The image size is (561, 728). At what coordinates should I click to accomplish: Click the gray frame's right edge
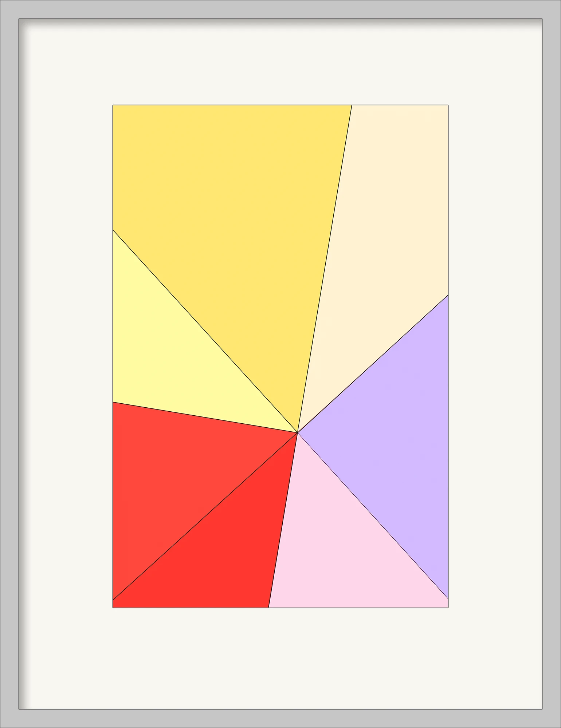pyautogui.click(x=552, y=364)
